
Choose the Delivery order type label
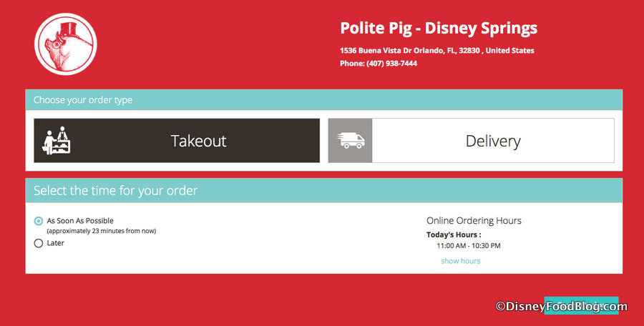pos(493,141)
